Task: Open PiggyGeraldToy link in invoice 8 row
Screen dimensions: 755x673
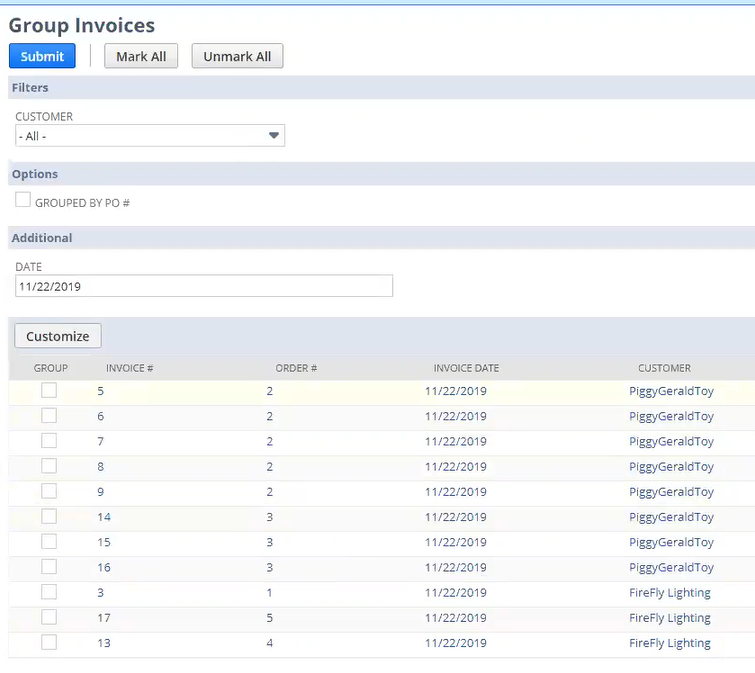Action: (671, 466)
